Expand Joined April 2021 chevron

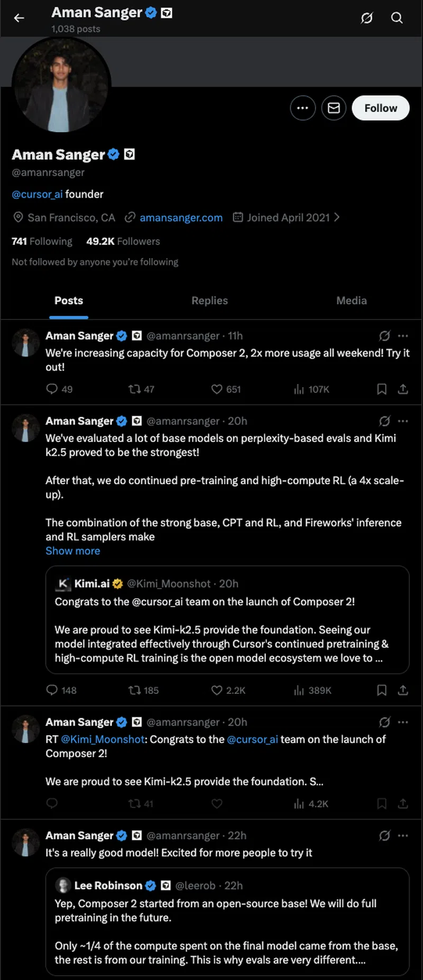[337, 217]
